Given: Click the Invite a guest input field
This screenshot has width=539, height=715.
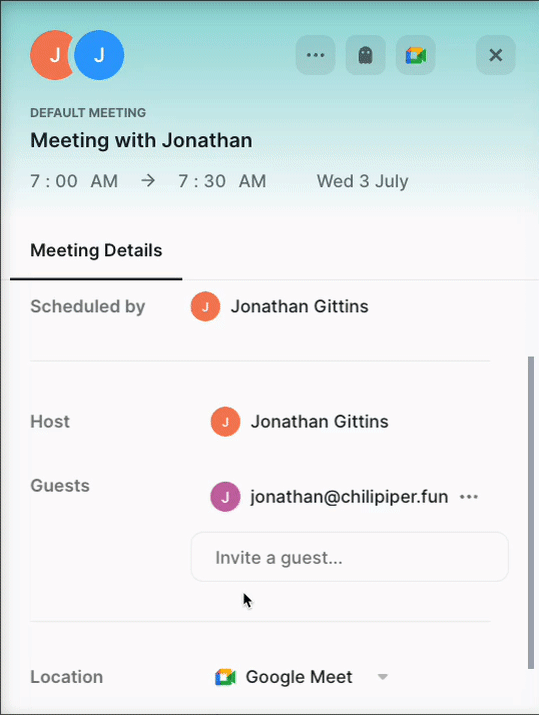Looking at the screenshot, I should click(x=349, y=557).
